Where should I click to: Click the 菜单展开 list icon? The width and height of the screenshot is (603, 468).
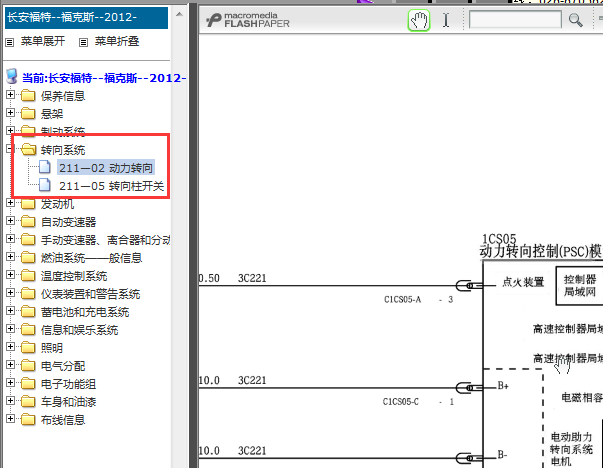click(10, 42)
